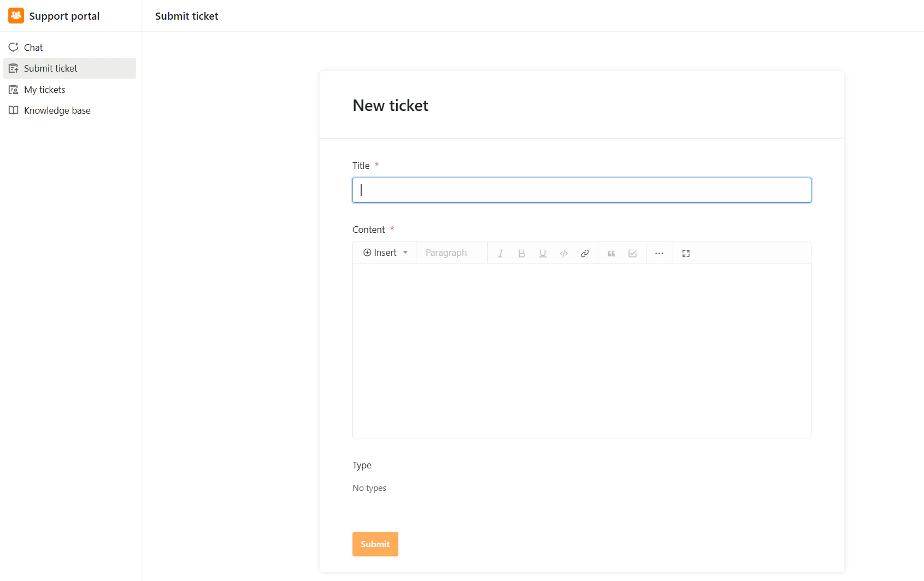Viewport: 924px width, 581px height.
Task: Insert a block quote
Action: pos(611,253)
